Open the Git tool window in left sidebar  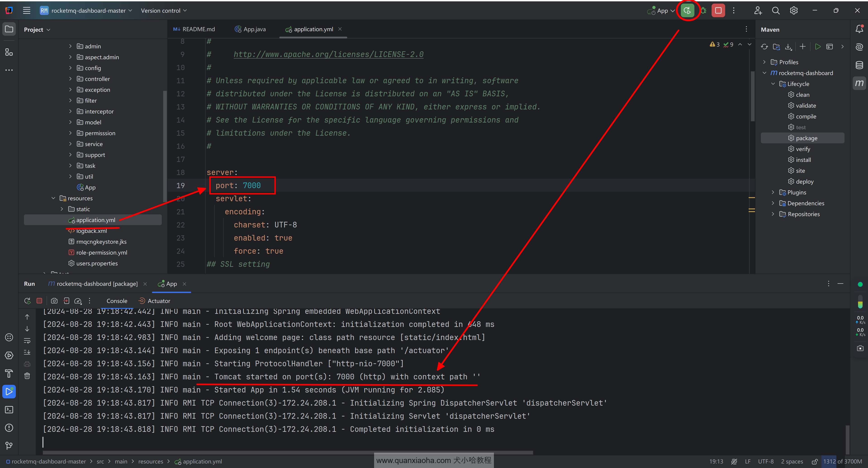coord(9,445)
